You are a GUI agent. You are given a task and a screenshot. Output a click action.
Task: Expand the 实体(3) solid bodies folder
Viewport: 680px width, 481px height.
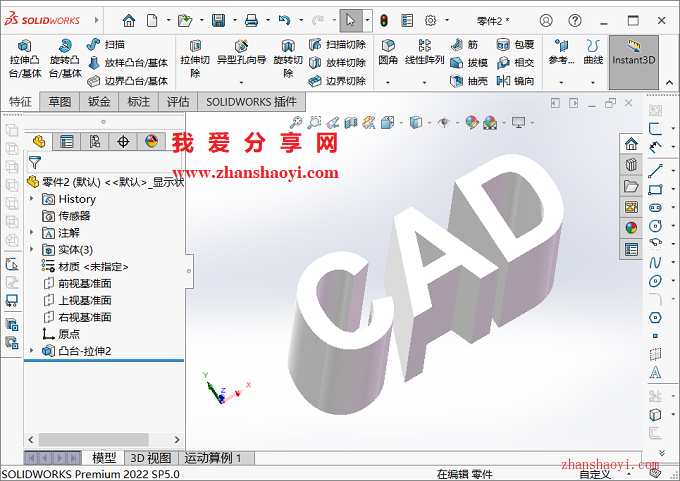tap(32, 249)
